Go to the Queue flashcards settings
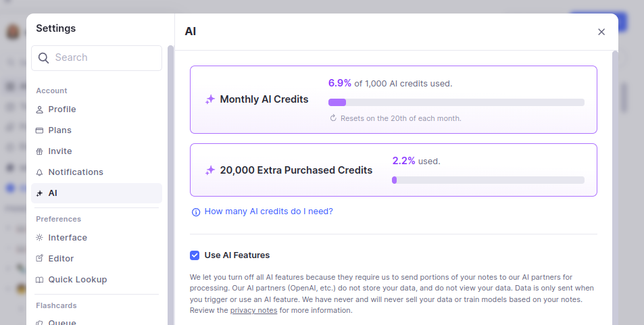644x325 pixels. [62, 322]
